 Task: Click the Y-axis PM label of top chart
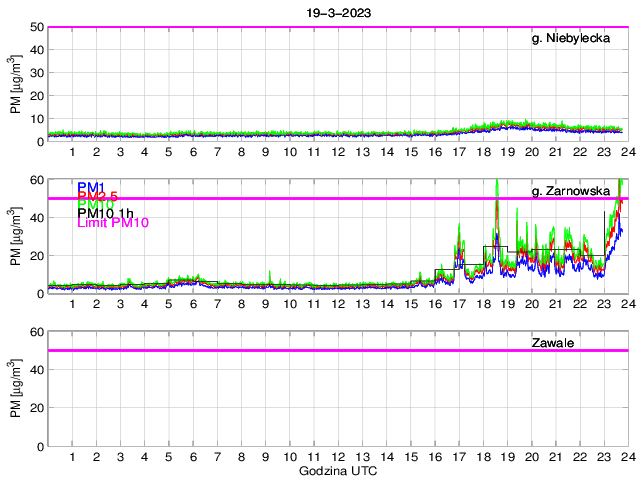click(16, 84)
